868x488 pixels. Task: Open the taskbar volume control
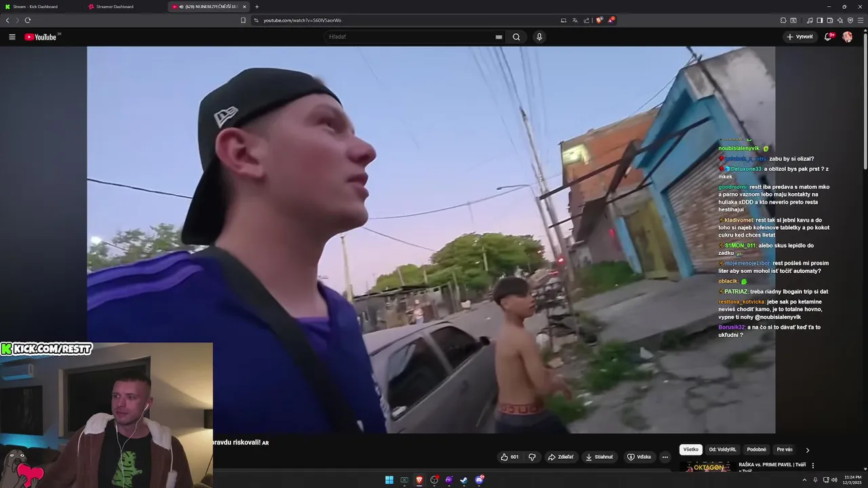pyautogui.click(x=835, y=480)
